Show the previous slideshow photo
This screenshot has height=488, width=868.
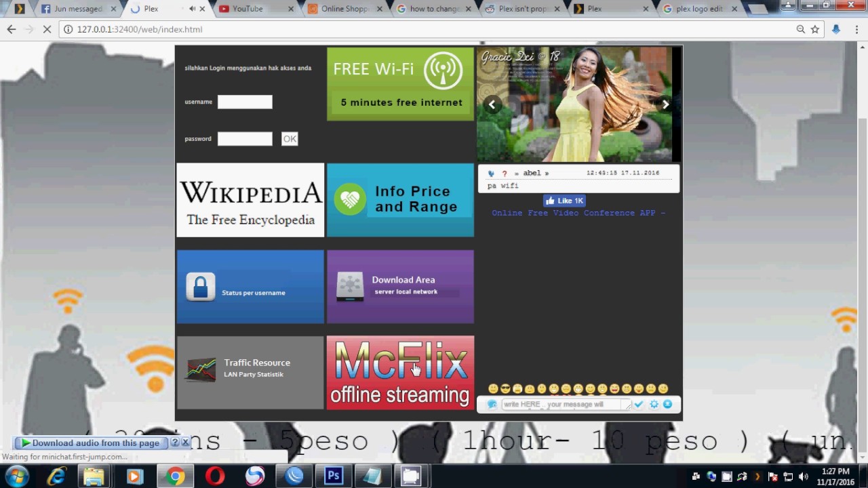click(492, 104)
